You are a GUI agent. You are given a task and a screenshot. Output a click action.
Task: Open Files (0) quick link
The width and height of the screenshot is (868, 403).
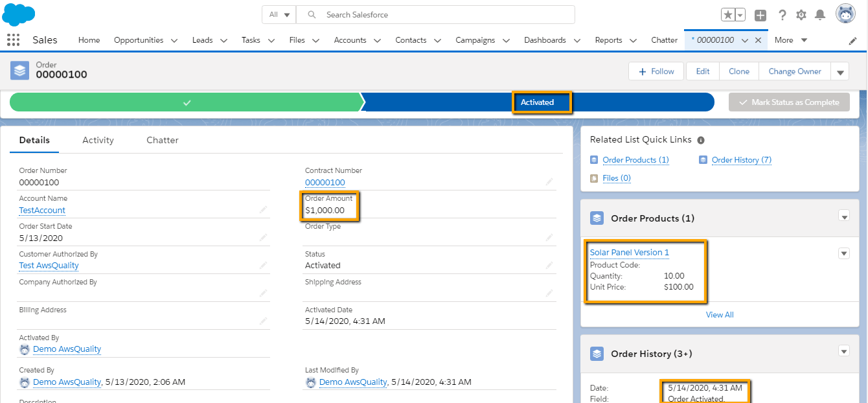click(617, 178)
